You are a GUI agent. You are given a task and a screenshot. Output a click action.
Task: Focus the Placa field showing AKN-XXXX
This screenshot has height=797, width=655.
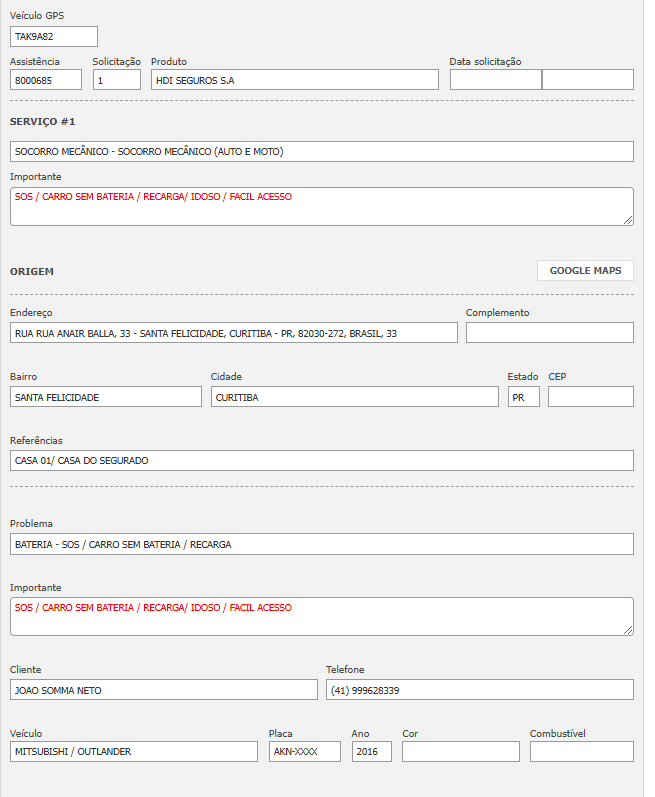pyautogui.click(x=304, y=752)
